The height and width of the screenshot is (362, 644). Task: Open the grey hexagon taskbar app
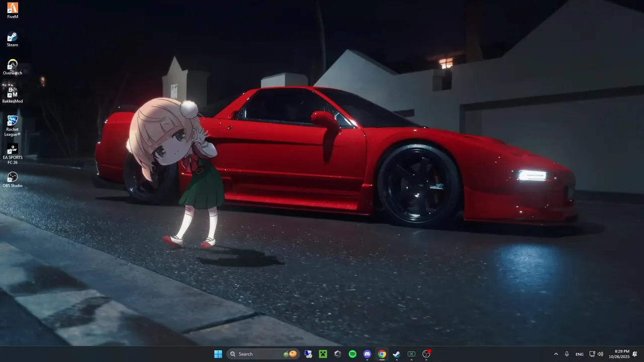(x=338, y=354)
